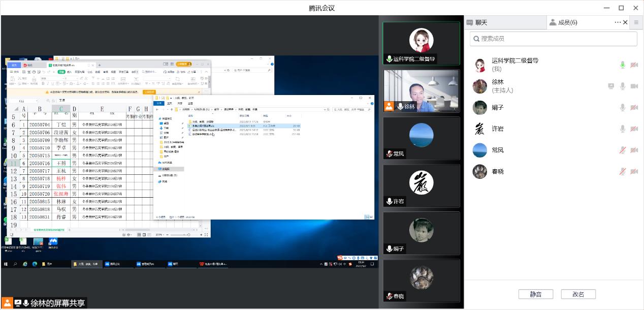This screenshot has width=644, height=310.
Task: Toggle 许岩's camera in the member list
Action: 634,129
